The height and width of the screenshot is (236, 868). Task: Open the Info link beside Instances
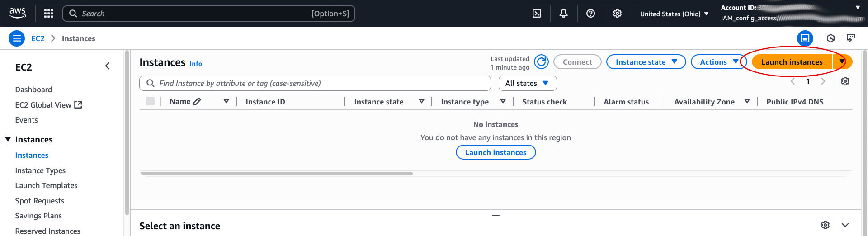pyautogui.click(x=196, y=64)
